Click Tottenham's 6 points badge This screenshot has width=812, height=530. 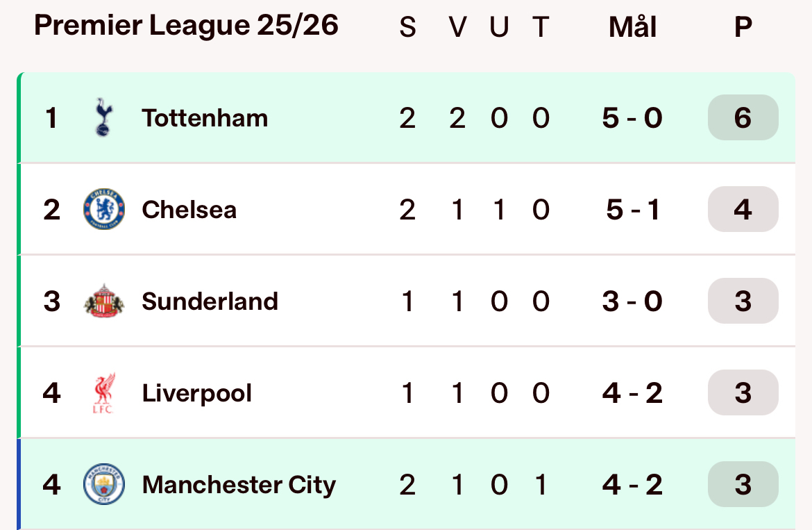point(743,117)
